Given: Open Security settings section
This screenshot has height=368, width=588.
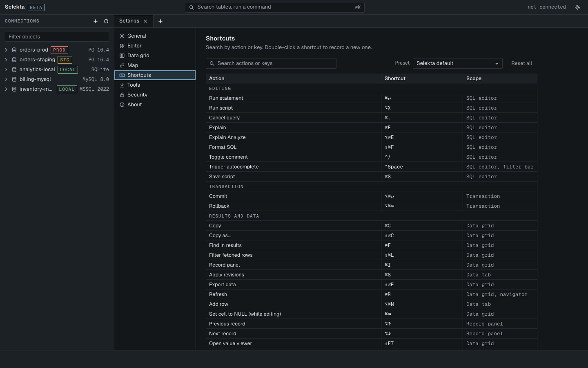Looking at the screenshot, I should (x=155, y=95).
